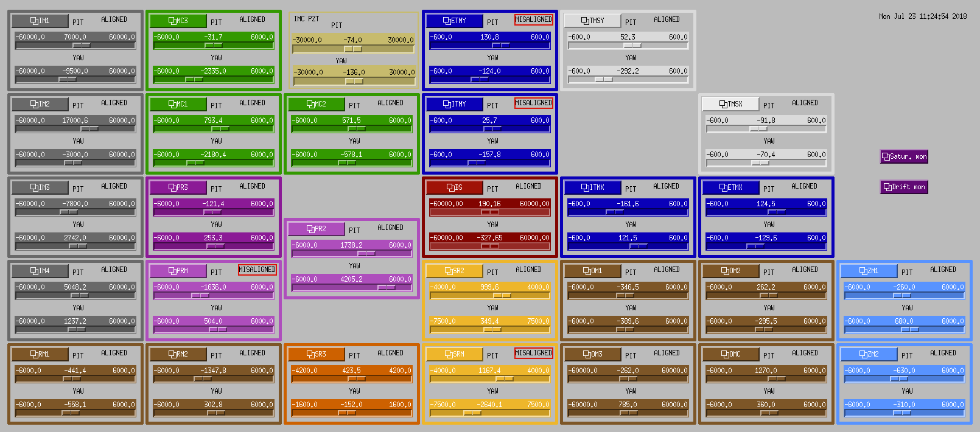Open the SR3 related display button
980x432 pixels.
coord(317,354)
